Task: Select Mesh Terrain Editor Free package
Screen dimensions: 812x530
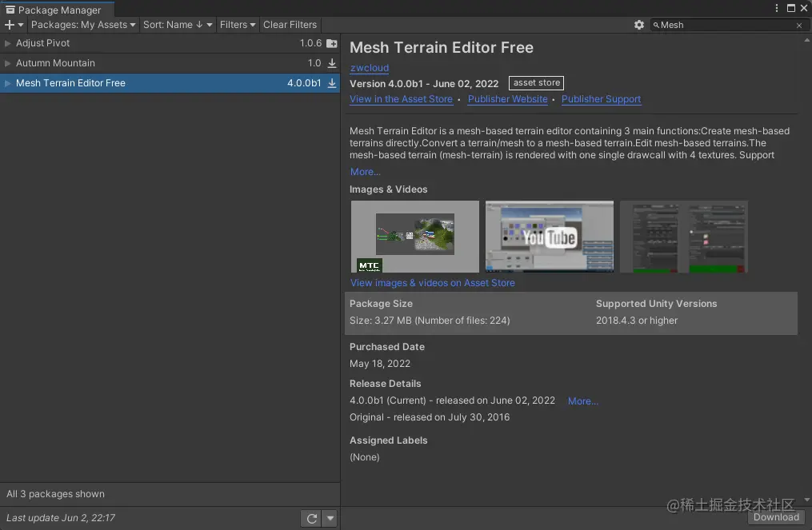Action: tap(170, 83)
